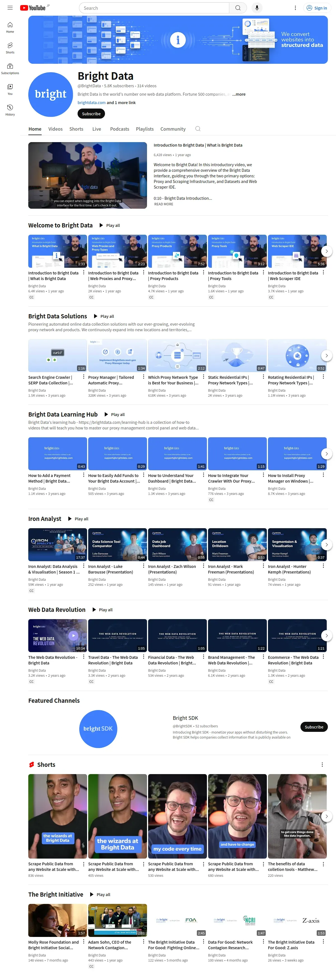The height and width of the screenshot is (980, 336).
Task: Open the Bright Data channel avatar
Action: (51, 94)
